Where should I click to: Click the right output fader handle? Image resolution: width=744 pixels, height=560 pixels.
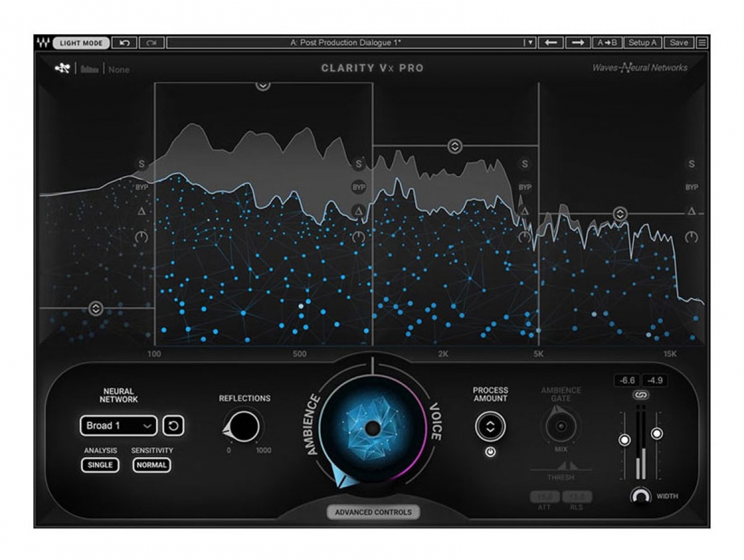tap(657, 433)
